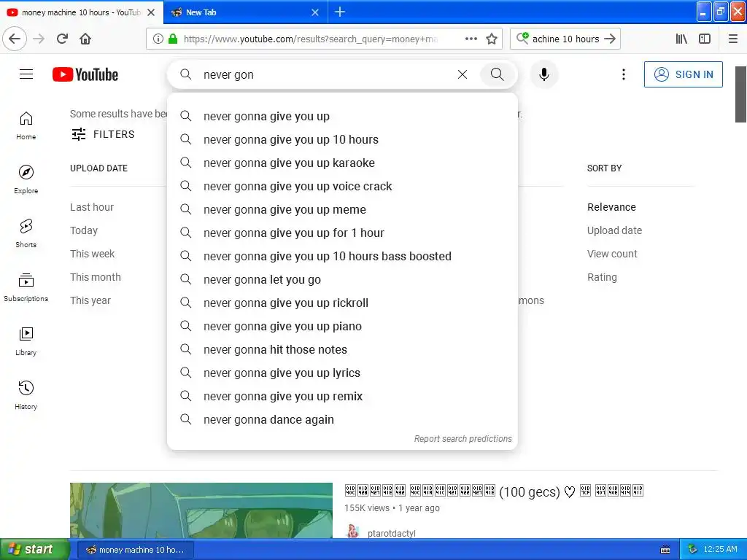Sort by Relevance

[612, 207]
